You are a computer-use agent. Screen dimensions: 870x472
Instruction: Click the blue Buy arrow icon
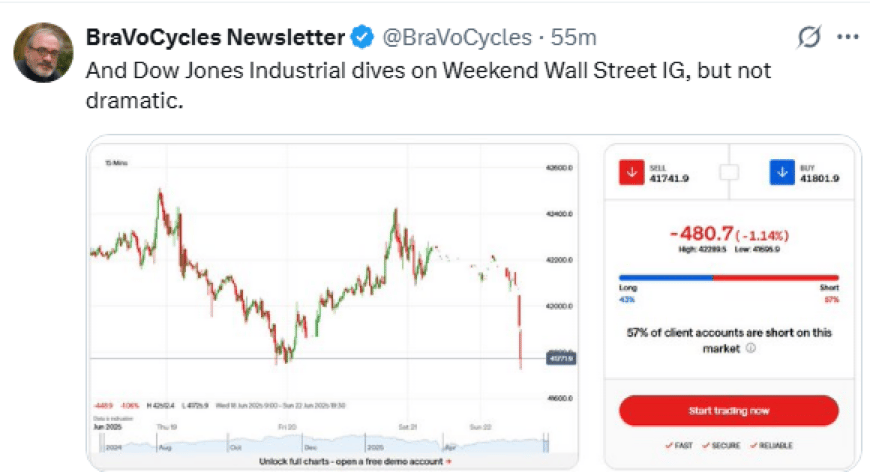(x=782, y=172)
